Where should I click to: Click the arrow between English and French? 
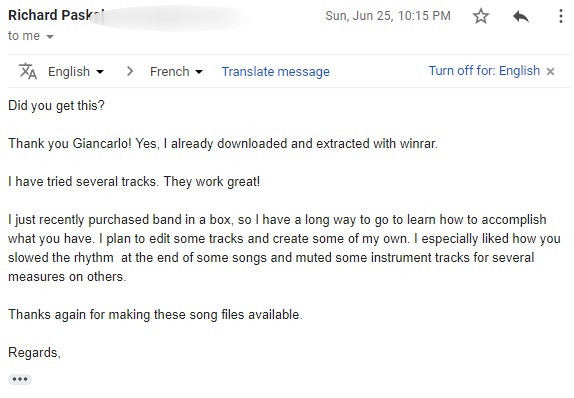(130, 71)
